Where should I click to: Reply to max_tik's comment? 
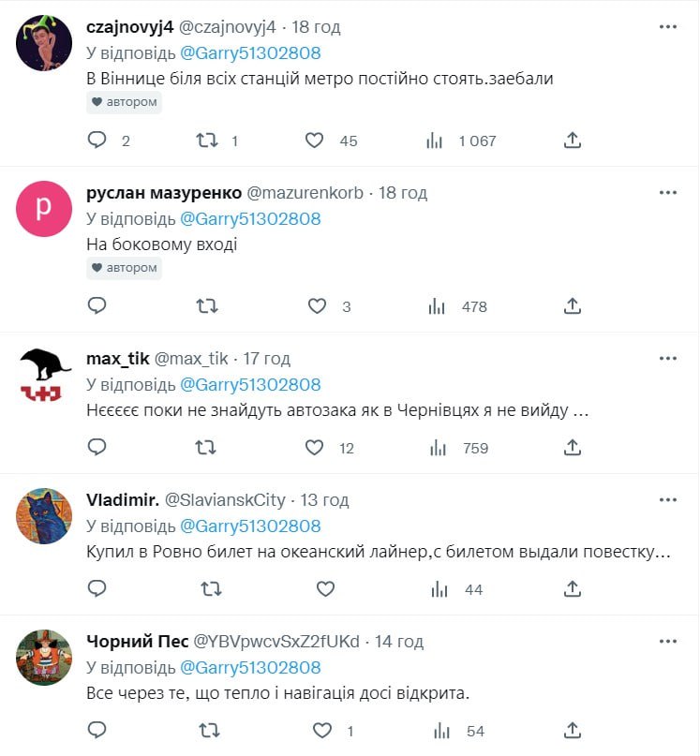pyautogui.click(x=97, y=448)
